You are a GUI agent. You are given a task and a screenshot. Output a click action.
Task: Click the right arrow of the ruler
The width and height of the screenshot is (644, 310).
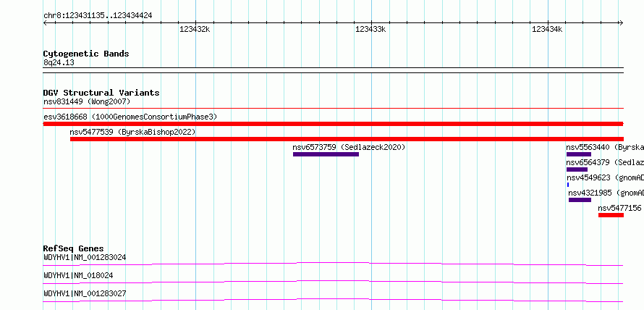click(621, 23)
